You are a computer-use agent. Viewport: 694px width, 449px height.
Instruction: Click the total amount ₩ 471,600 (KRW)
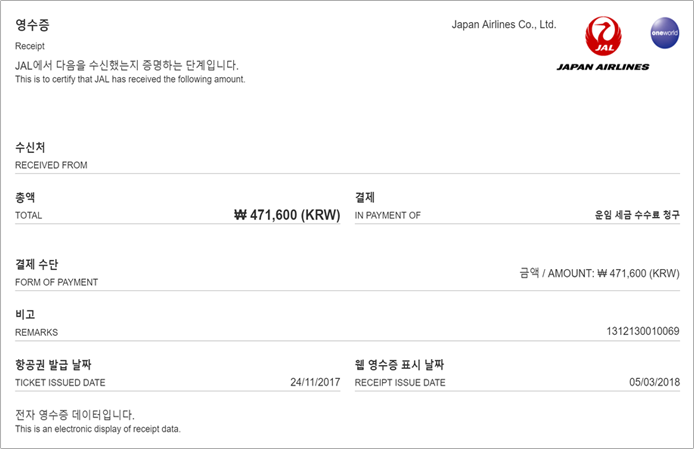click(x=286, y=214)
